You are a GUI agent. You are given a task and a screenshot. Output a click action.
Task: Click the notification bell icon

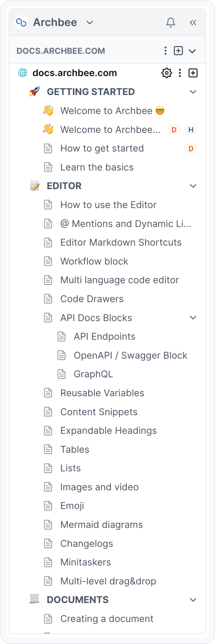pos(171,22)
